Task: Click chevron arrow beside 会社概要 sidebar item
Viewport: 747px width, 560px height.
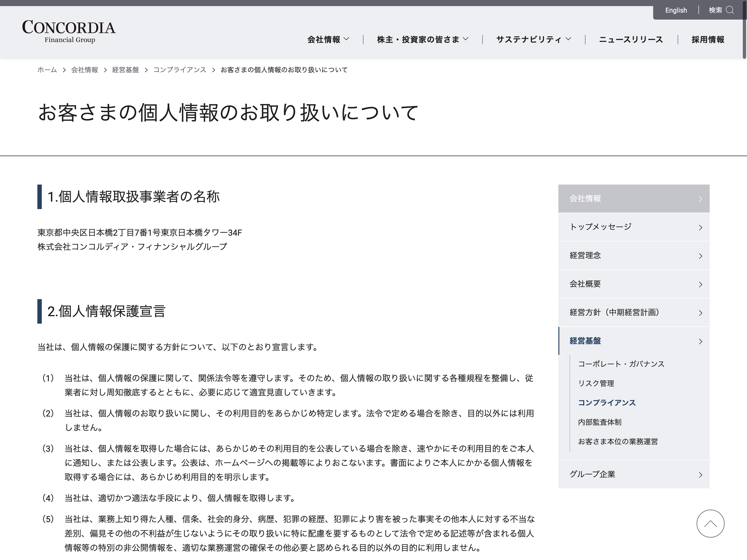Action: click(700, 285)
